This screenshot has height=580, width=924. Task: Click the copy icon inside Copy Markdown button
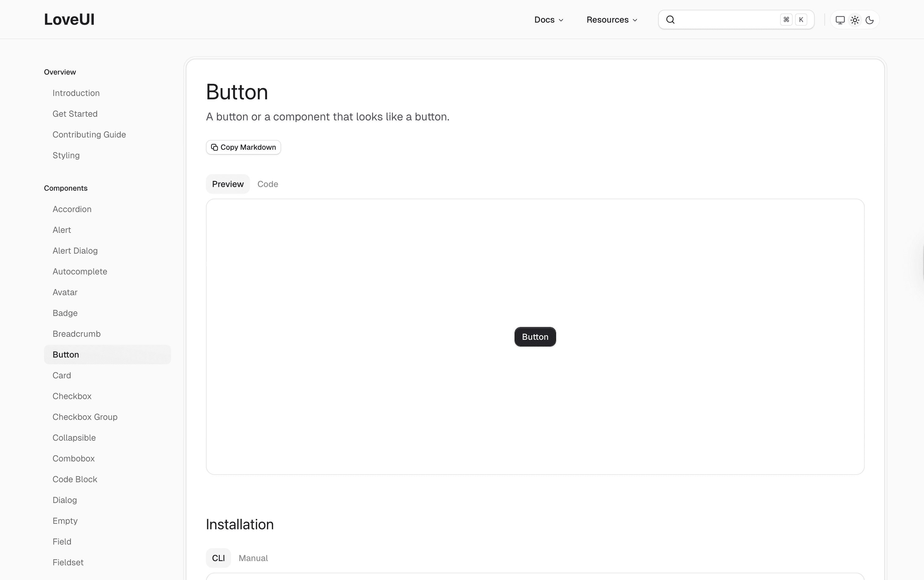pyautogui.click(x=215, y=147)
